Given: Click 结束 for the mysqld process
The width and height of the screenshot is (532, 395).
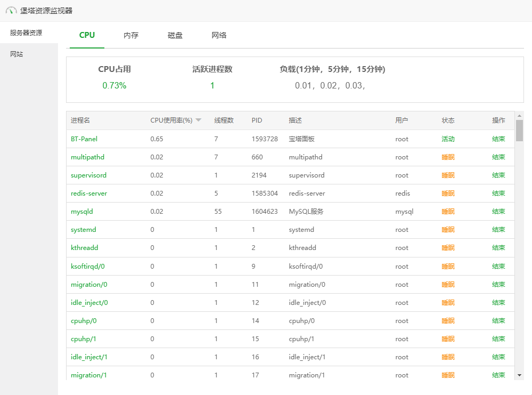Looking at the screenshot, I should point(498,212).
